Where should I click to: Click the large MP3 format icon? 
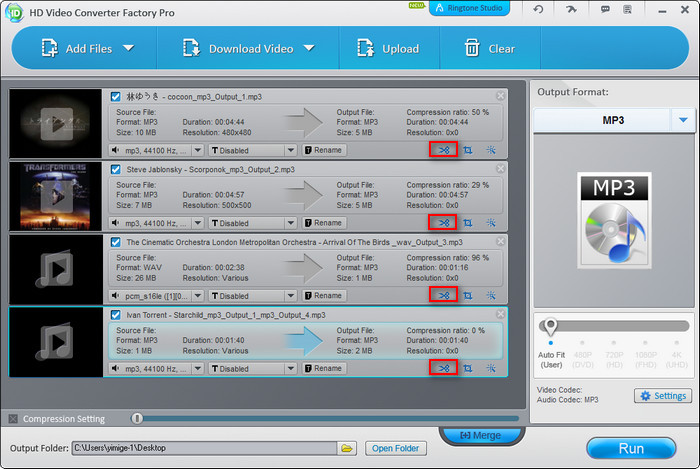(614, 220)
